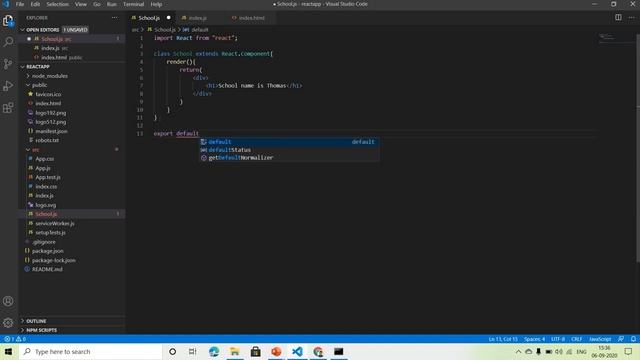This screenshot has height=360, width=640.
Task: Click the Ln 13, Col cursor position
Action: coord(503,339)
